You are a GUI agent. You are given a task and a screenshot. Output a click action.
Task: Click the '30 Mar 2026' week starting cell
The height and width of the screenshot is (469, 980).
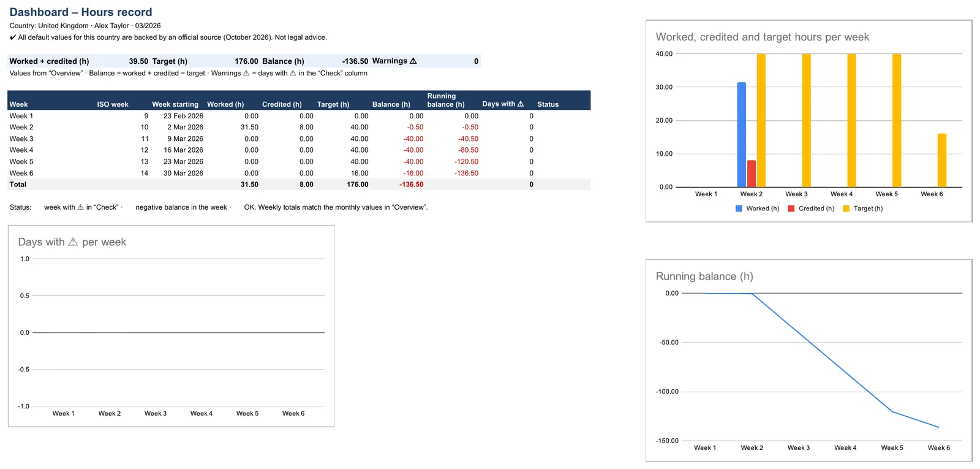coord(183,173)
